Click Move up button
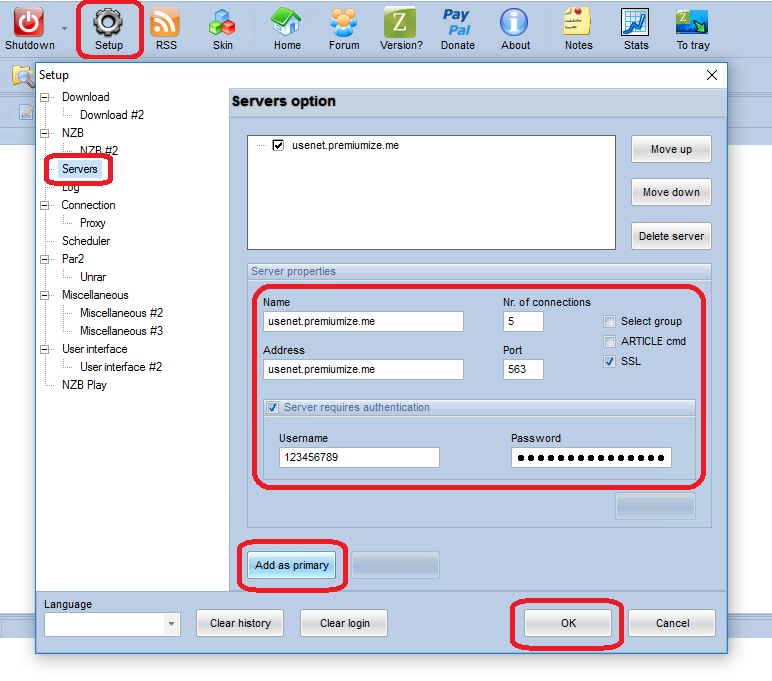This screenshot has width=772, height=681. click(671, 149)
